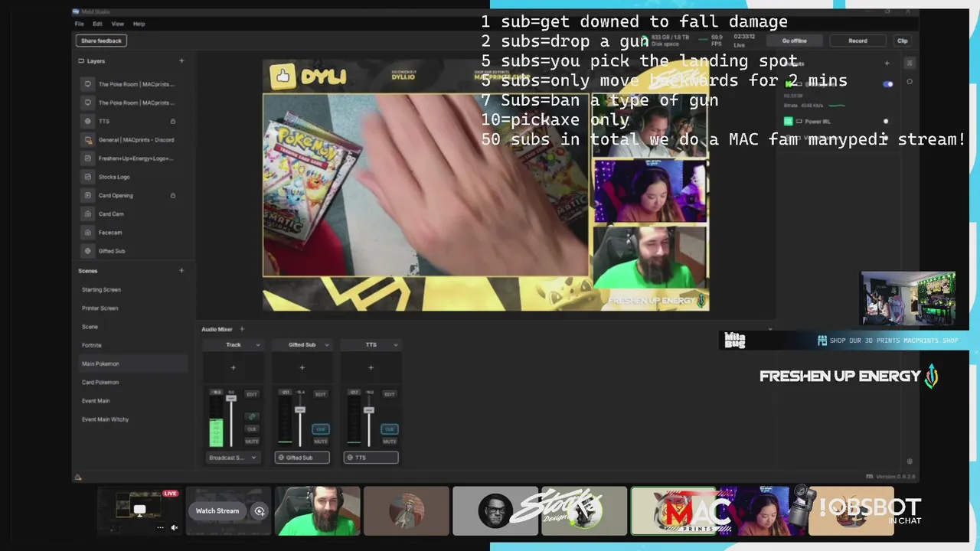Click EDIT on the Gifted Sub channel
The width and height of the screenshot is (980, 551).
click(321, 394)
